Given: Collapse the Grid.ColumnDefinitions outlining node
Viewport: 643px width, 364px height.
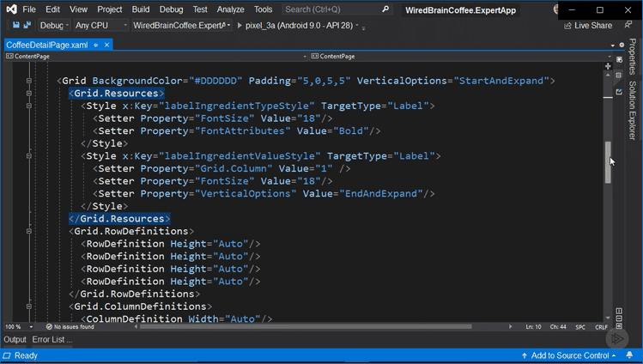Looking at the screenshot, I should [x=28, y=306].
